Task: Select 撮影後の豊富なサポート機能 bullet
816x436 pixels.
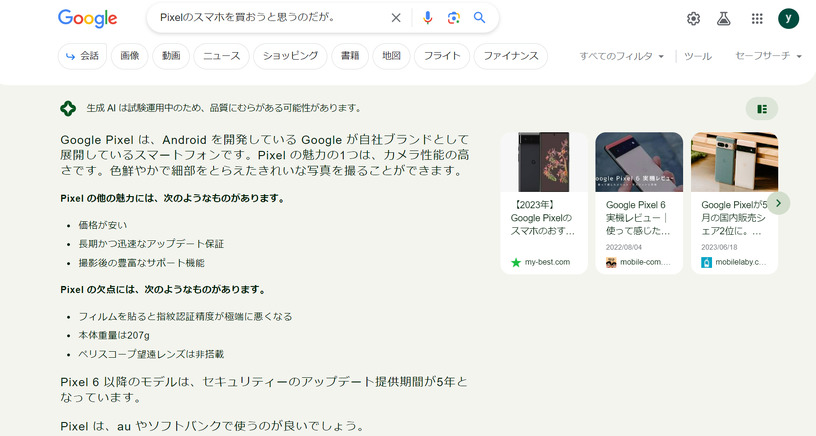Action: [141, 263]
